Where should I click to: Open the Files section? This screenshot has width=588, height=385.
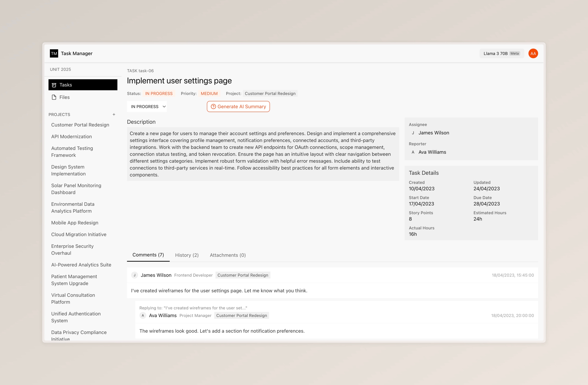tap(83, 97)
